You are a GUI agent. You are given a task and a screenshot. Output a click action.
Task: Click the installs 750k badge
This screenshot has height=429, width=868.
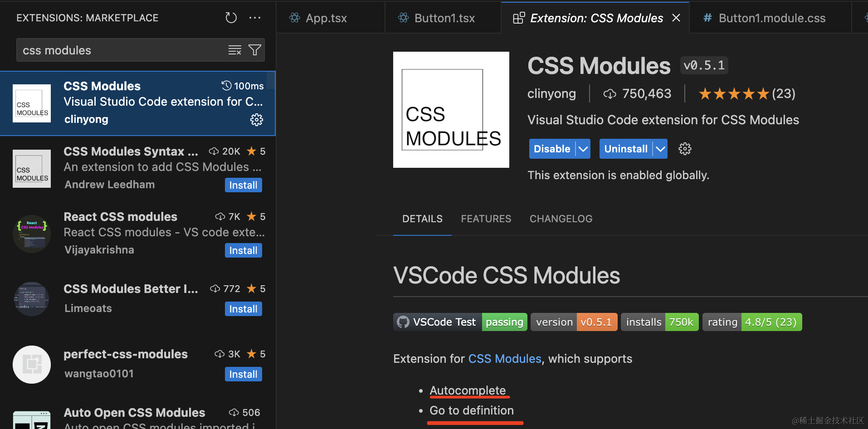[660, 322]
